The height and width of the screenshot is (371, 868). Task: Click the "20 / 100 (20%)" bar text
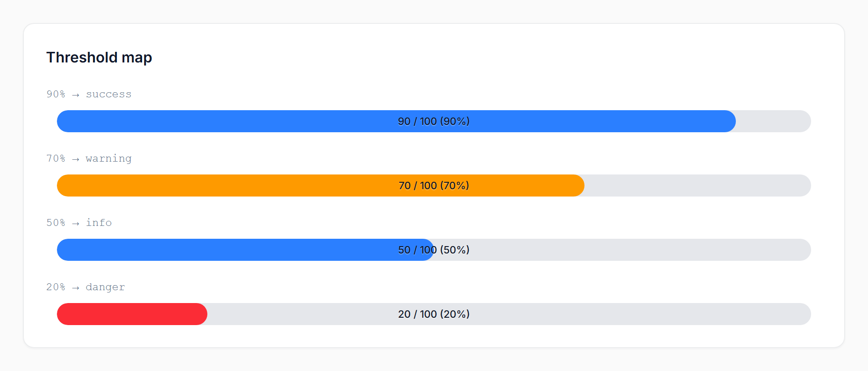tap(434, 314)
